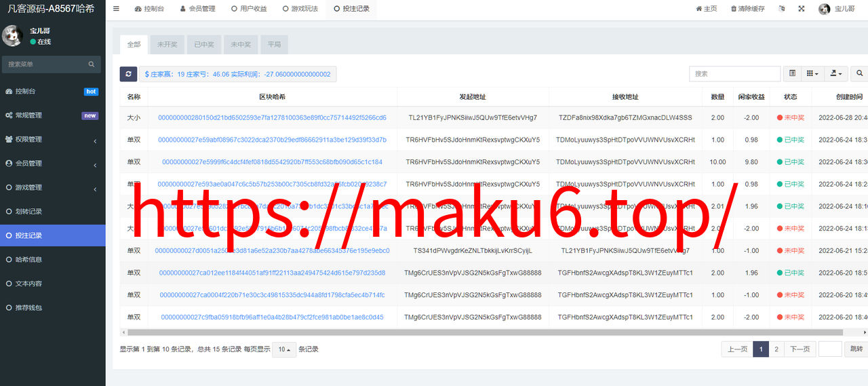This screenshot has height=386, width=868.
Task: Open column visibility grid dropdown
Action: pyautogui.click(x=812, y=73)
